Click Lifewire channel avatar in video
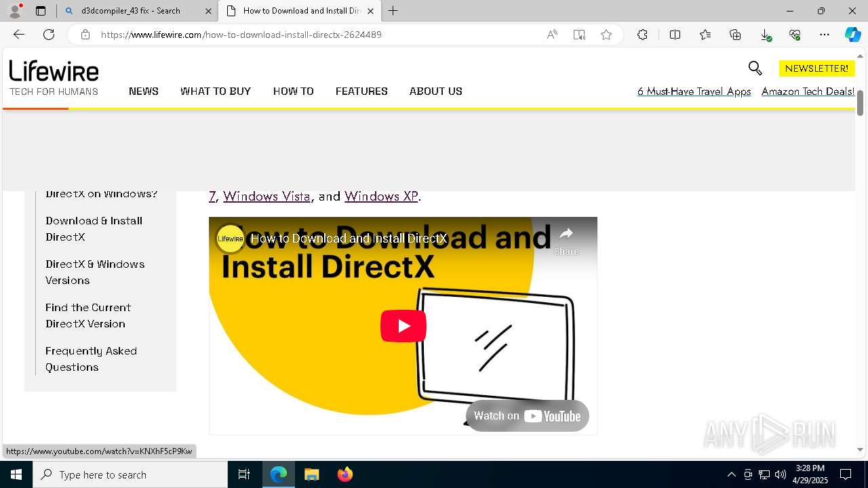Viewport: 868px width, 488px height. coord(231,239)
